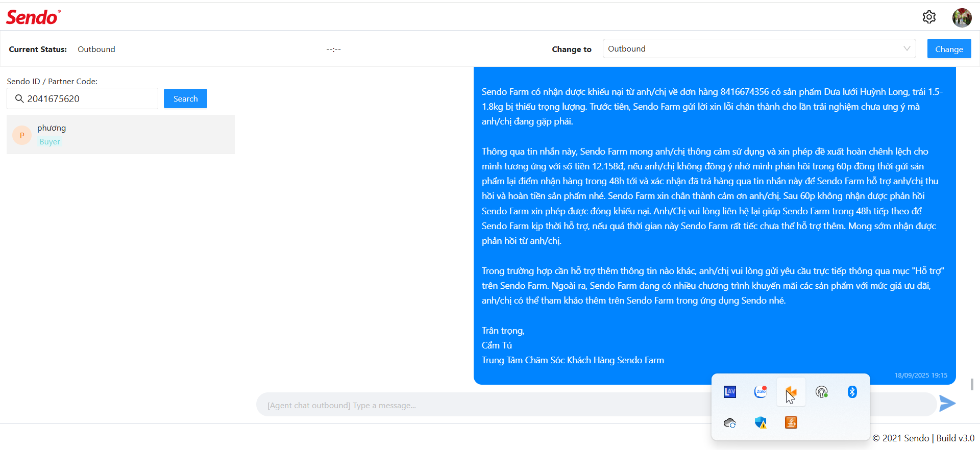Open Windows Security shield tray icon
Viewport: 980px width, 450px height.
pos(761,422)
